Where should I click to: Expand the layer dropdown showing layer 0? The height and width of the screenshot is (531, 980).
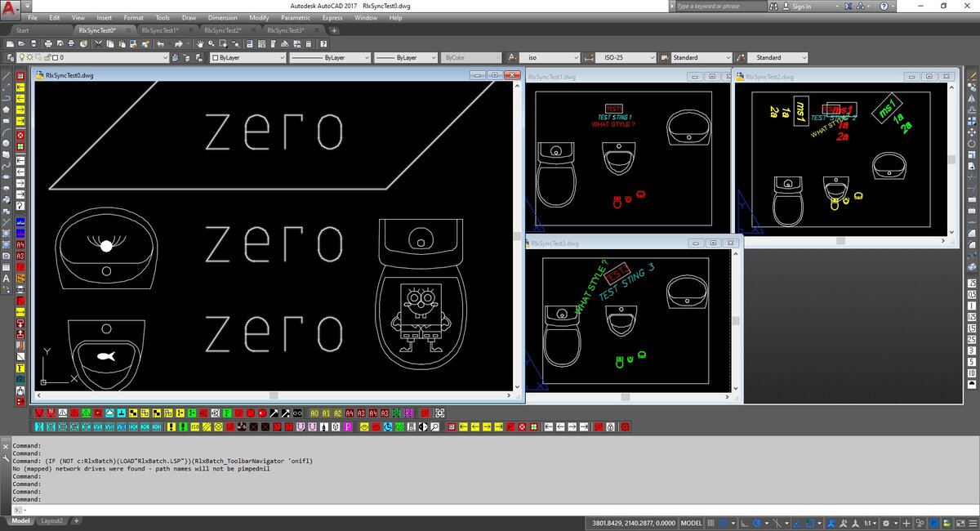(165, 58)
